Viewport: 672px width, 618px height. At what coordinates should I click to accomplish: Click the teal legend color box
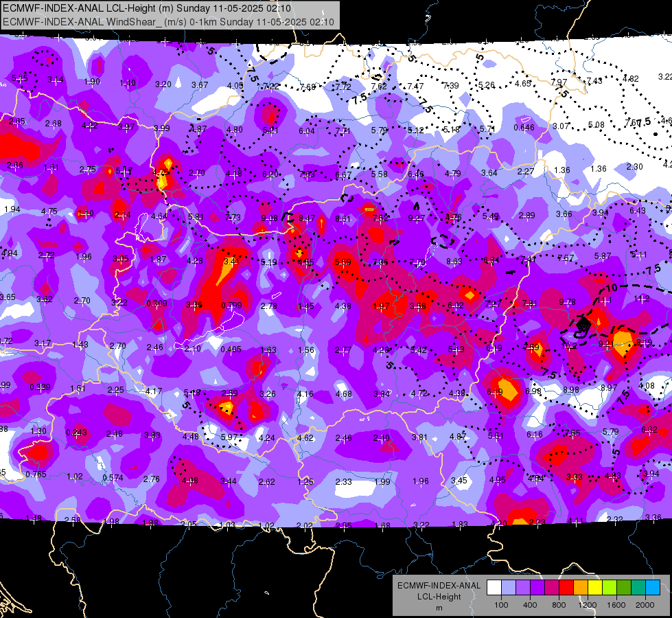[638, 588]
